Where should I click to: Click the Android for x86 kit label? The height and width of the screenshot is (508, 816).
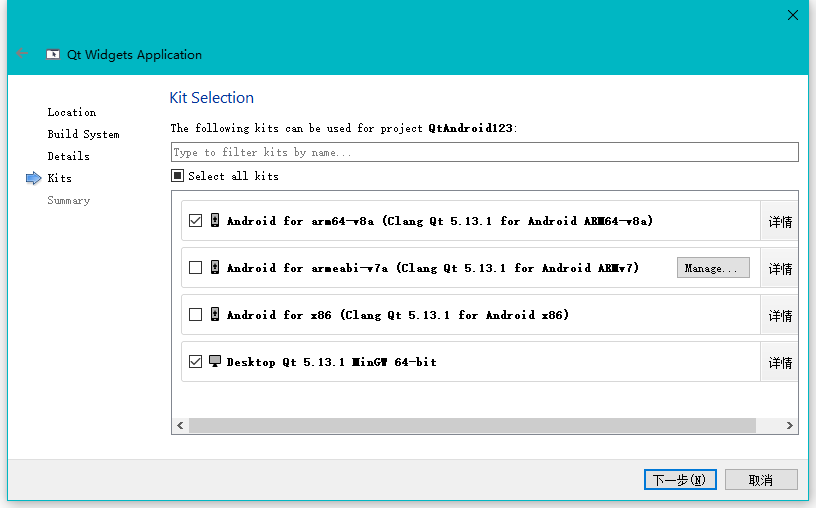(398, 314)
